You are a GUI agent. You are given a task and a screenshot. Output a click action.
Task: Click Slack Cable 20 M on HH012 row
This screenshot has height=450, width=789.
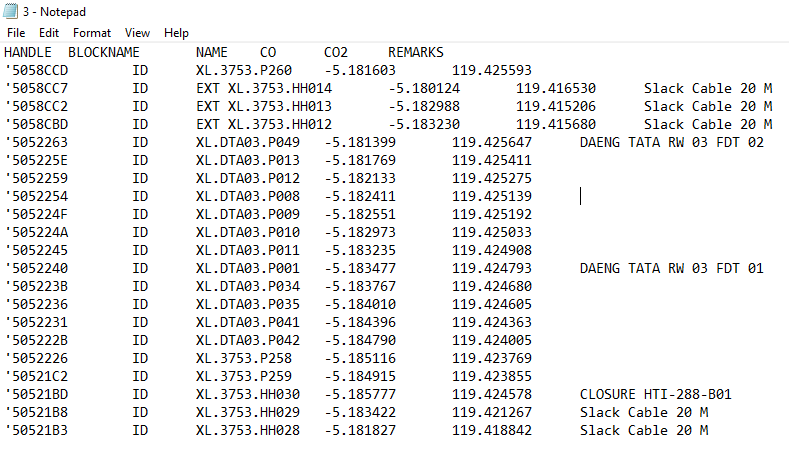click(x=708, y=124)
